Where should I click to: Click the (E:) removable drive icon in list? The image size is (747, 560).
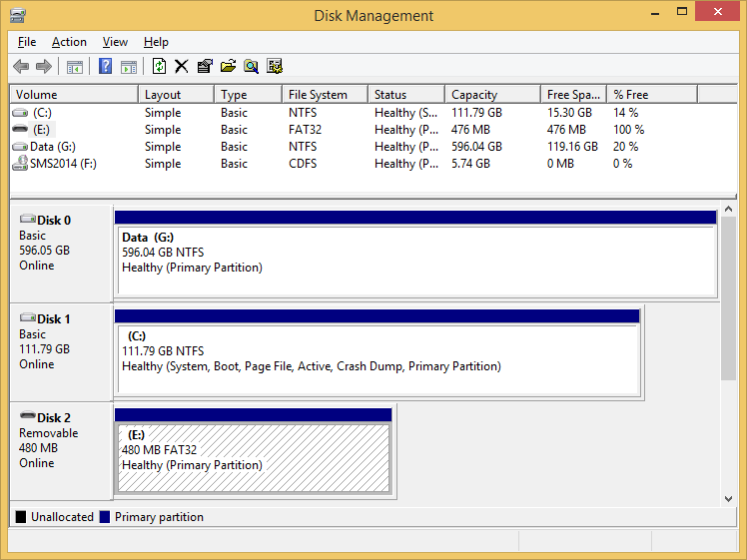pos(20,129)
